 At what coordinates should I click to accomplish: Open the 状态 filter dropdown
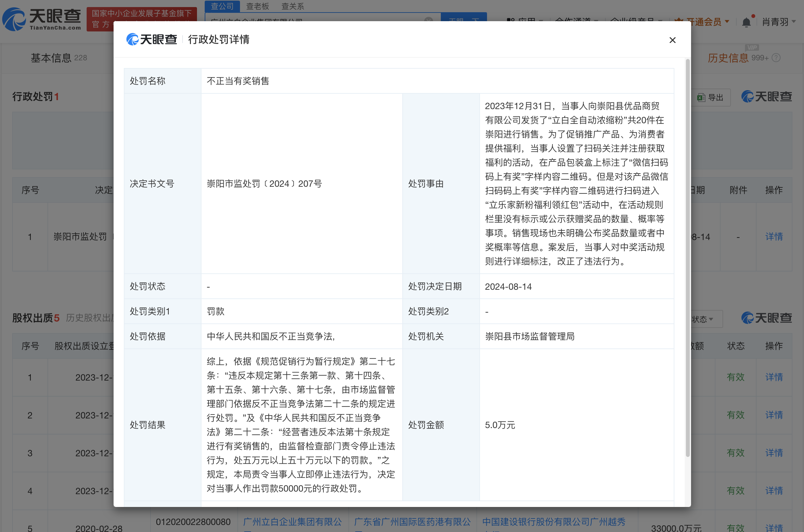(x=702, y=319)
